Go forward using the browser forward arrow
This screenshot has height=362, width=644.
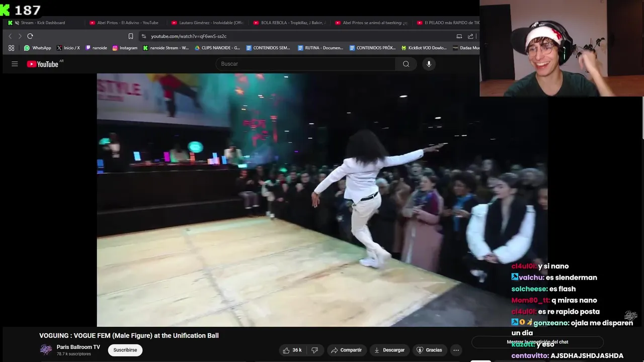coord(20,36)
